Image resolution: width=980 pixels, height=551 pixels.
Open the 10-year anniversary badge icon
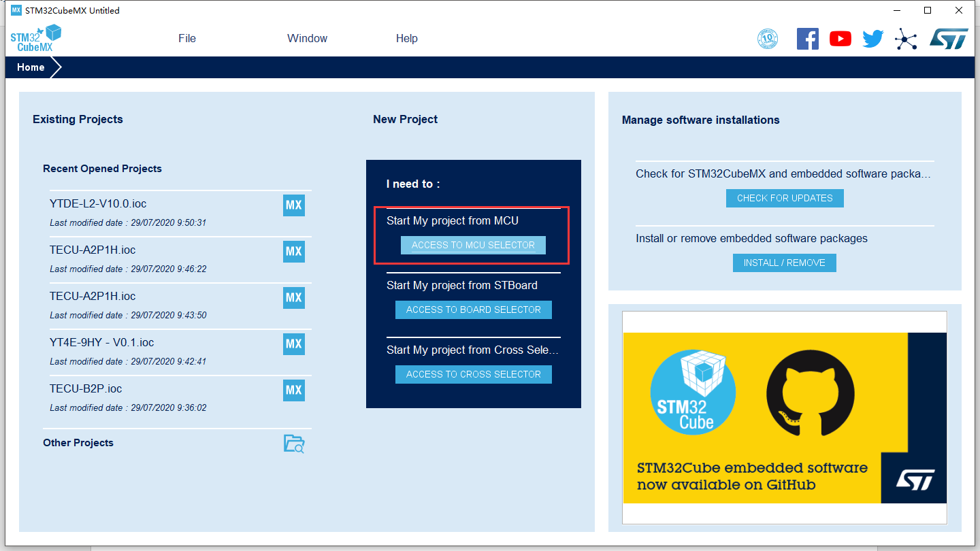pyautogui.click(x=768, y=39)
